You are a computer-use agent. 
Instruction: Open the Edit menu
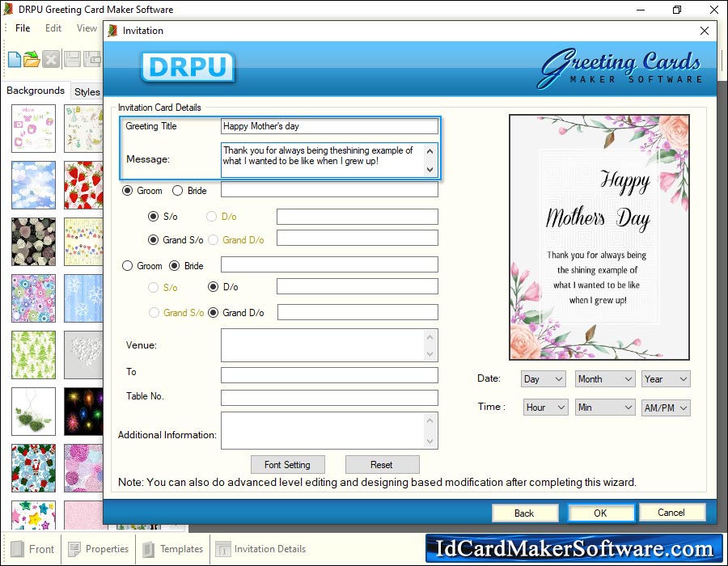pyautogui.click(x=53, y=28)
